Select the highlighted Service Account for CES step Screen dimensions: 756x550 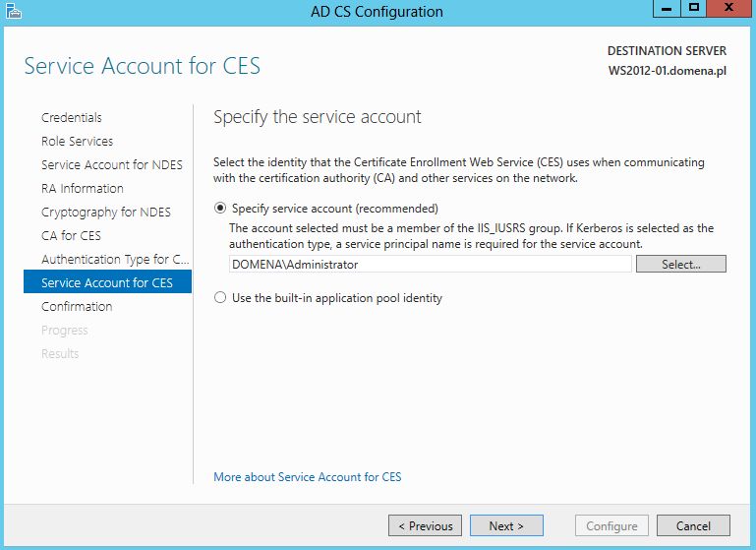click(107, 282)
